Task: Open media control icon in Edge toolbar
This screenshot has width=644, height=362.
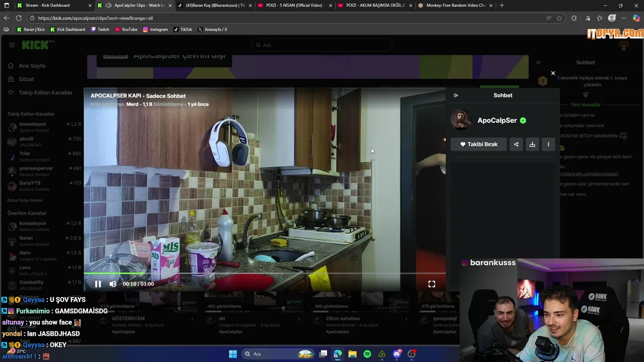Action: (588, 18)
